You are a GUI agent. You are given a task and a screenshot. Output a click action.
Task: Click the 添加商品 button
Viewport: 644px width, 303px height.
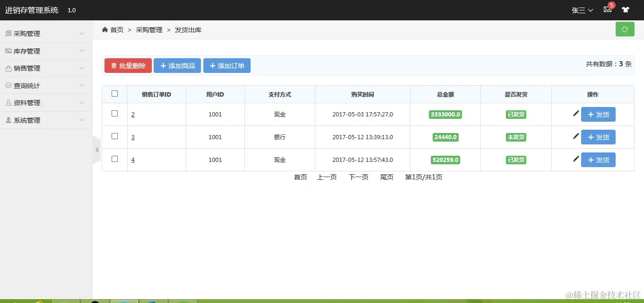point(177,66)
